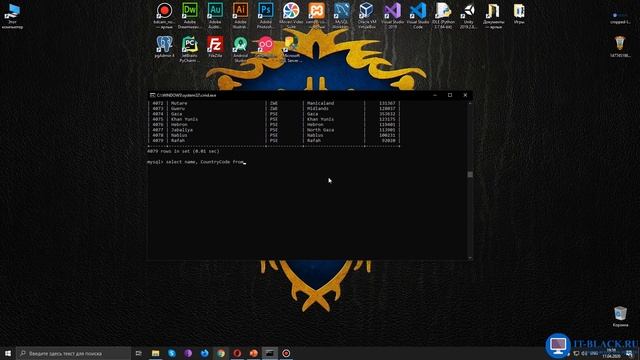The width and height of the screenshot is (640, 360).
Task: Select the Unity desktop shortcut
Action: 468,15
